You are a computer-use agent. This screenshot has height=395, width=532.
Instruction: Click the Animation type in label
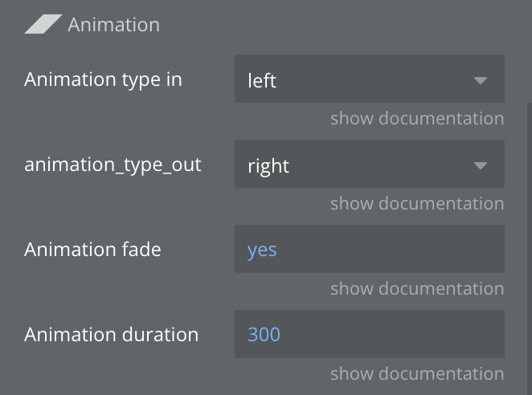tap(103, 79)
